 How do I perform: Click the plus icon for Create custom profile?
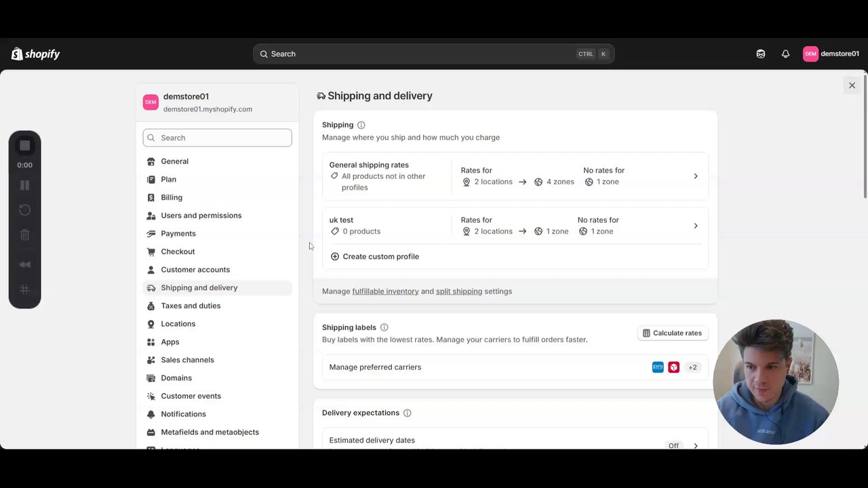(335, 256)
